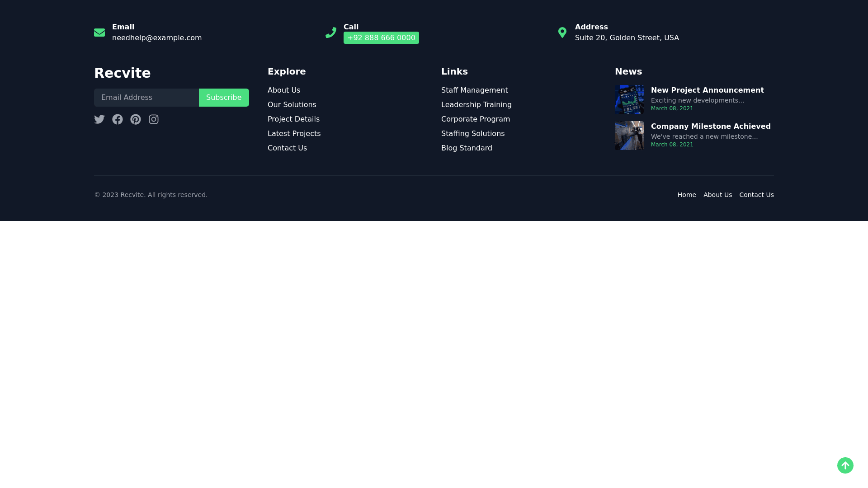Click the green scroll-to-top arrow

(x=845, y=465)
